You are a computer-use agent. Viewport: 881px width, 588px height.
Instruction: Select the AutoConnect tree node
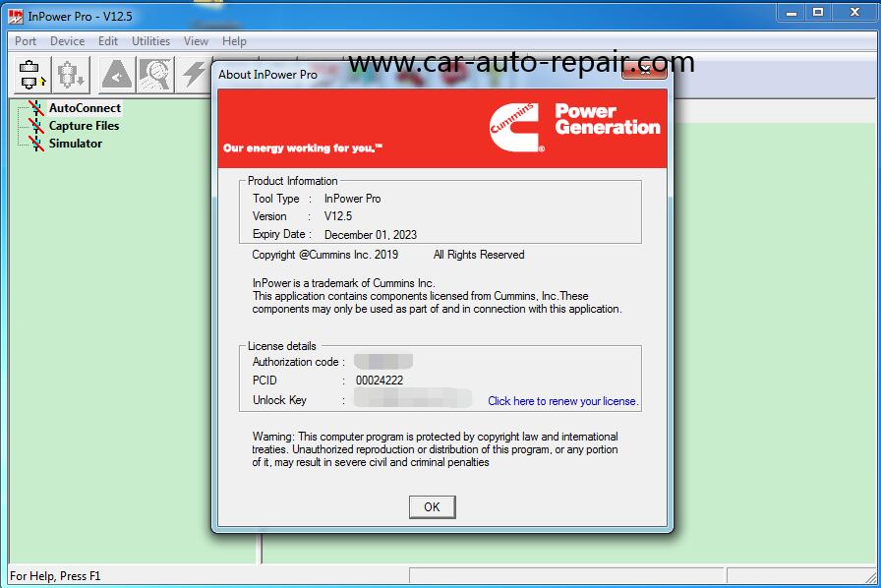[85, 108]
